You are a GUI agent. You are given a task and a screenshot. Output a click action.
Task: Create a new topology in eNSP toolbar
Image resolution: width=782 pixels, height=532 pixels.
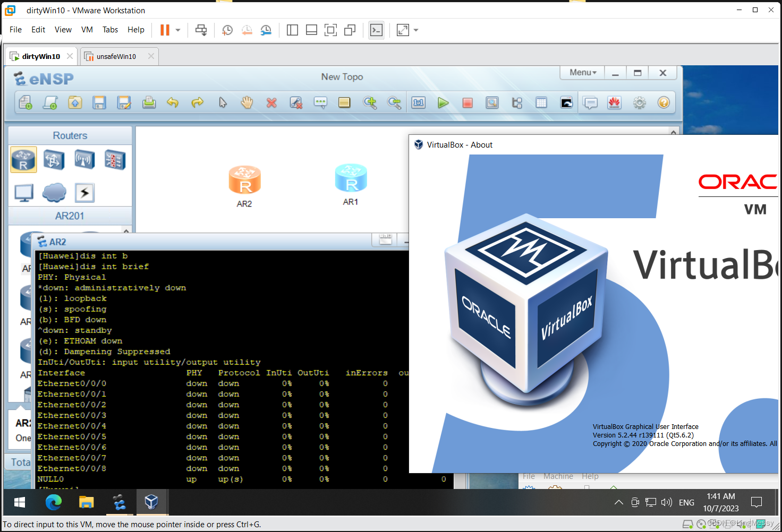(x=25, y=102)
